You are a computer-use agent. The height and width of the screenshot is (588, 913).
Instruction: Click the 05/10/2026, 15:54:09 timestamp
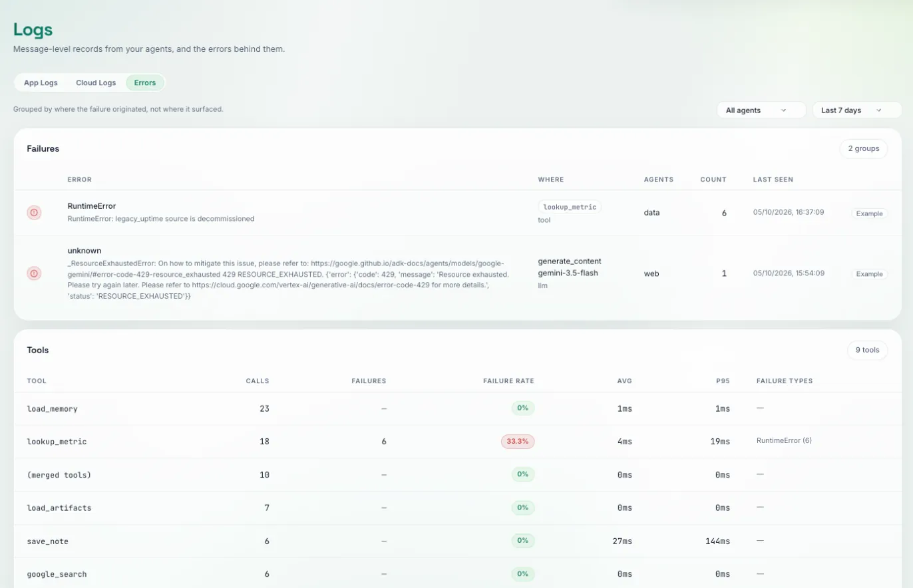pyautogui.click(x=789, y=273)
